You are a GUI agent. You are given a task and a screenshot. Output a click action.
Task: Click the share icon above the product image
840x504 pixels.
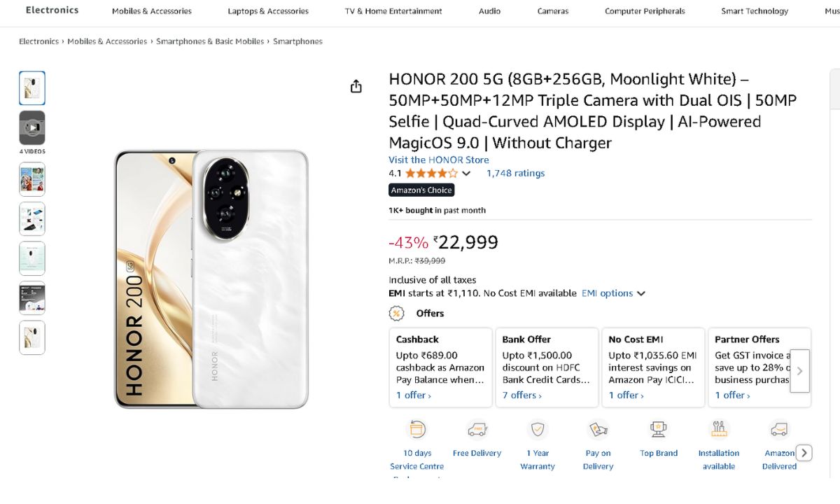pyautogui.click(x=356, y=86)
